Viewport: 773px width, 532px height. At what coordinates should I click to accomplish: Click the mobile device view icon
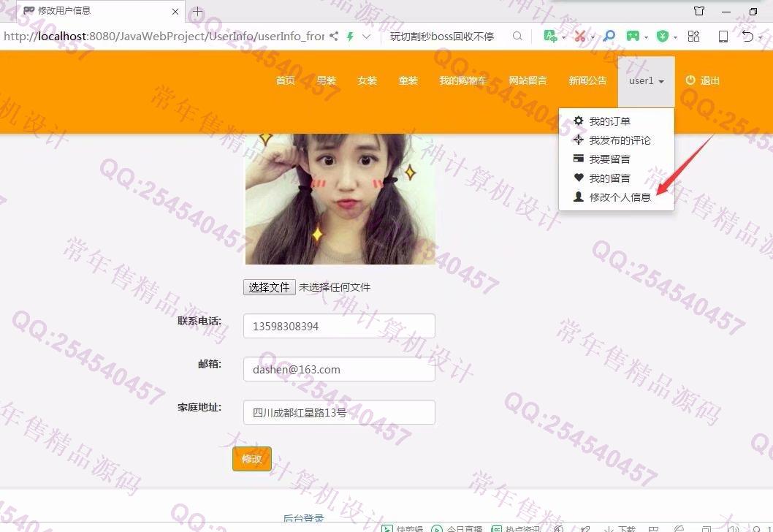[x=723, y=36]
